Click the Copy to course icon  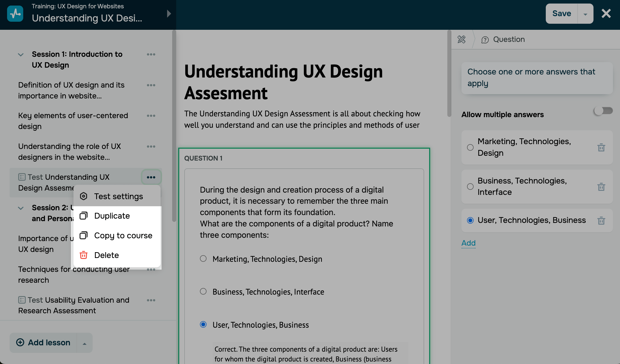(84, 236)
